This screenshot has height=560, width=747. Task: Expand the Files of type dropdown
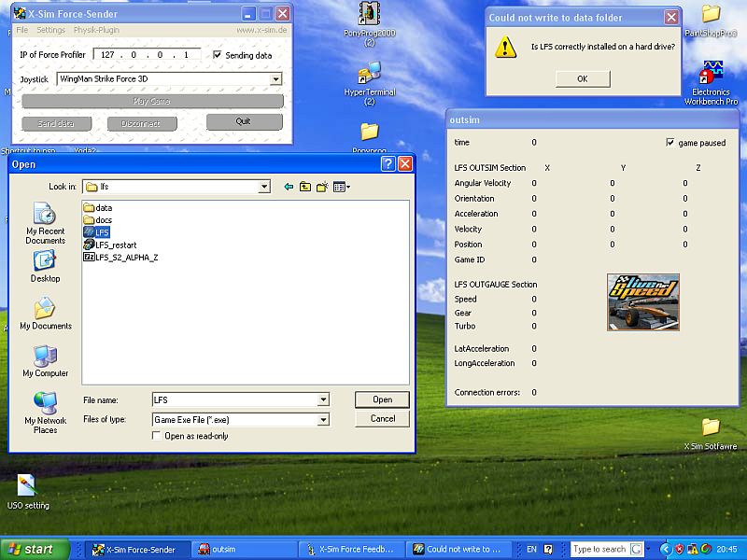tap(323, 419)
